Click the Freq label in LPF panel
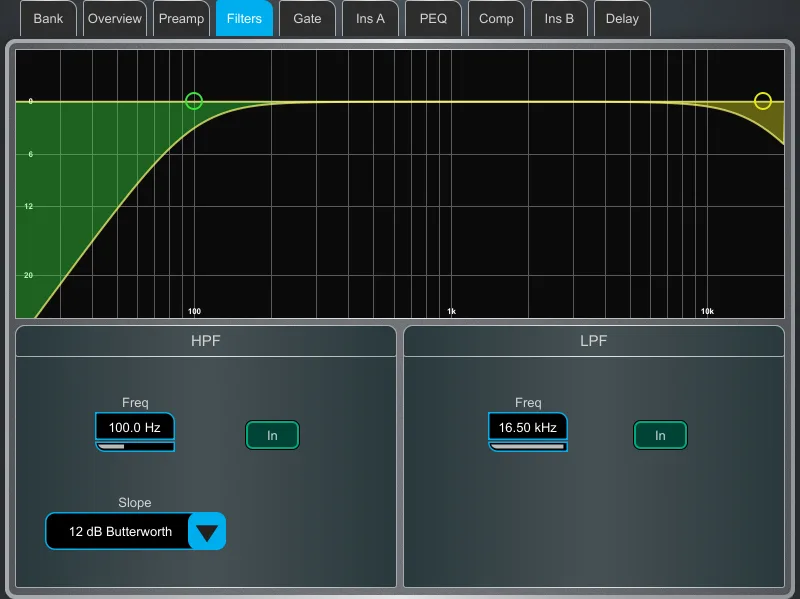Image resolution: width=800 pixels, height=599 pixels. click(x=528, y=403)
